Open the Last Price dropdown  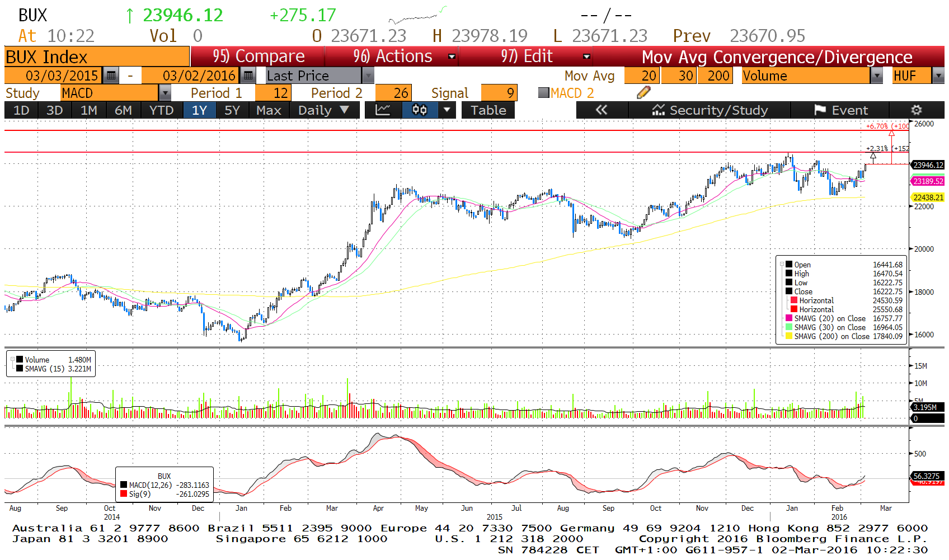(x=368, y=76)
